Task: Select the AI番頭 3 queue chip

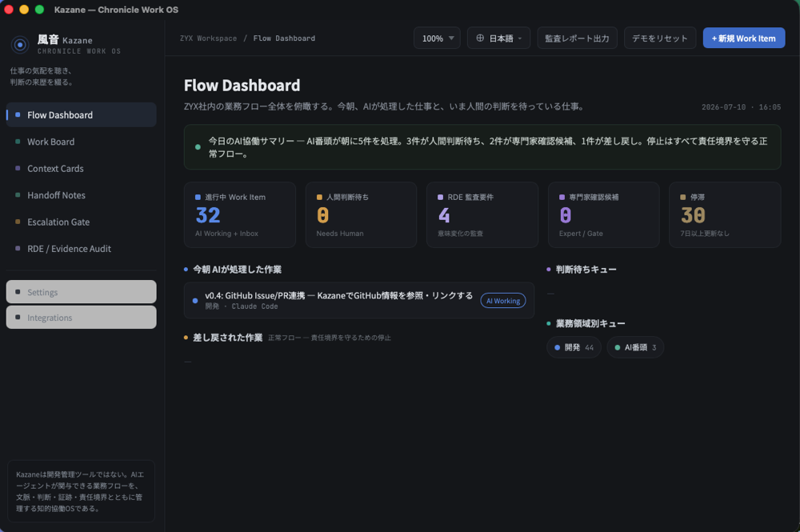Action: tap(635, 347)
